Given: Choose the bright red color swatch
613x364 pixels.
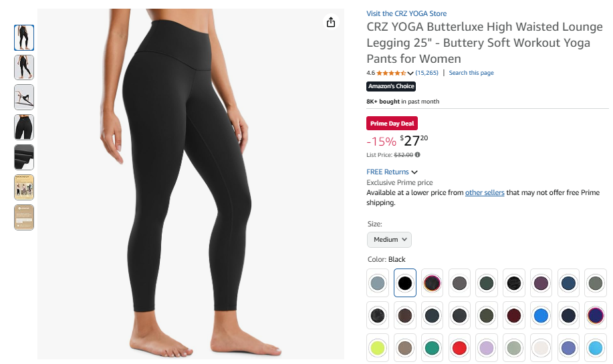Looking at the screenshot, I should point(459,347).
